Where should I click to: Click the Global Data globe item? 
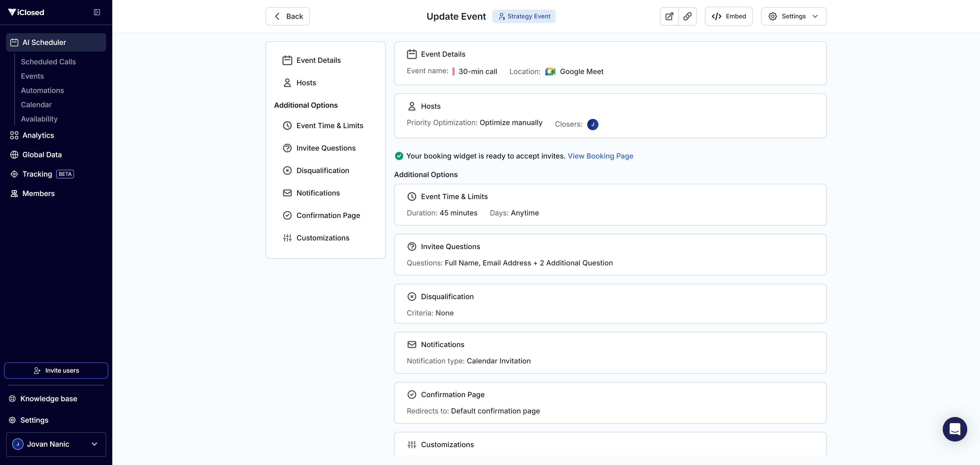(x=42, y=154)
